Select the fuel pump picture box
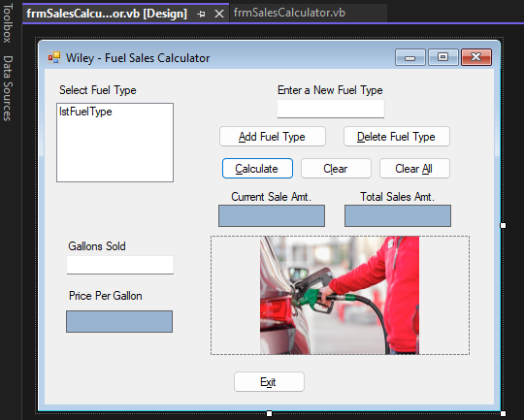This screenshot has width=524, height=420. pyautogui.click(x=340, y=296)
